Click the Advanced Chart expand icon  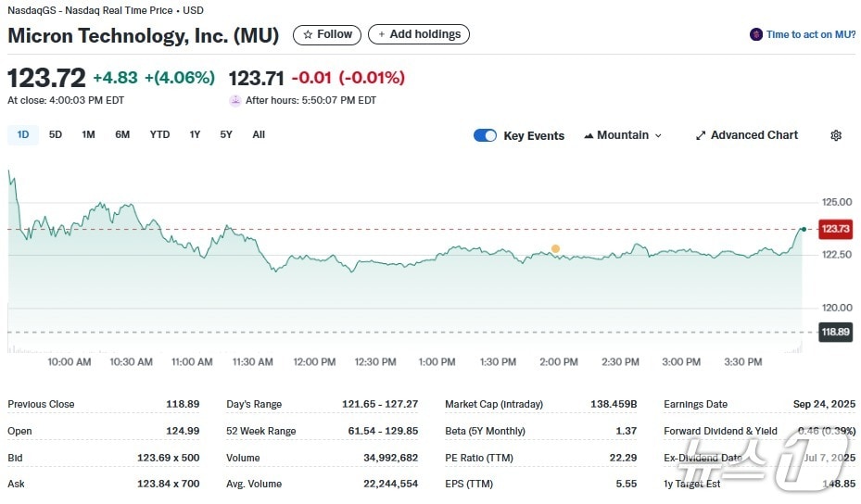701,135
